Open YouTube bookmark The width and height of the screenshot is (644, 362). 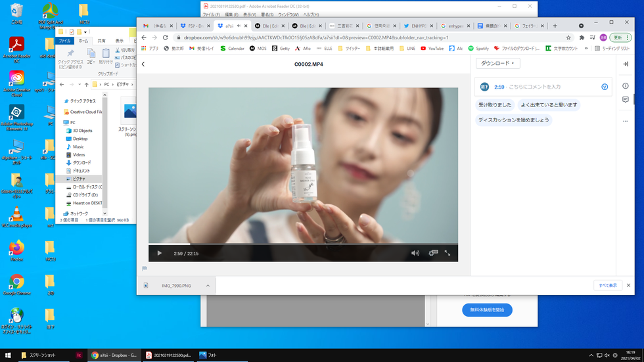pos(432,49)
